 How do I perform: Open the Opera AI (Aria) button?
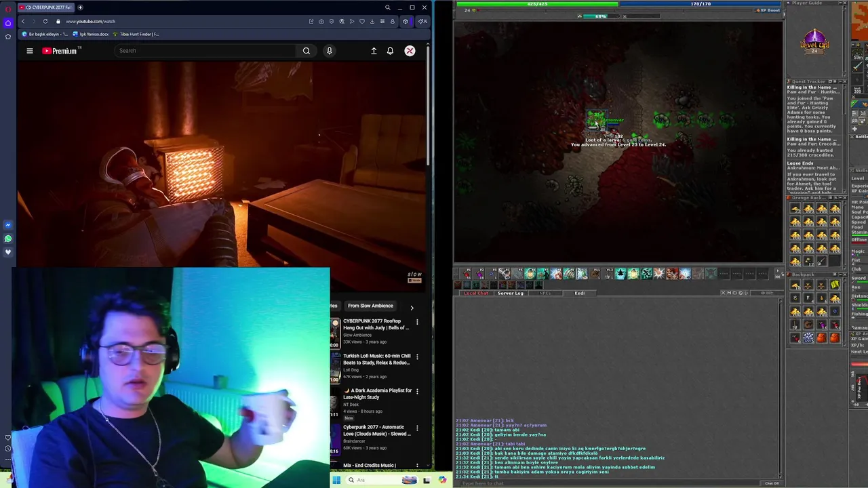click(422, 21)
